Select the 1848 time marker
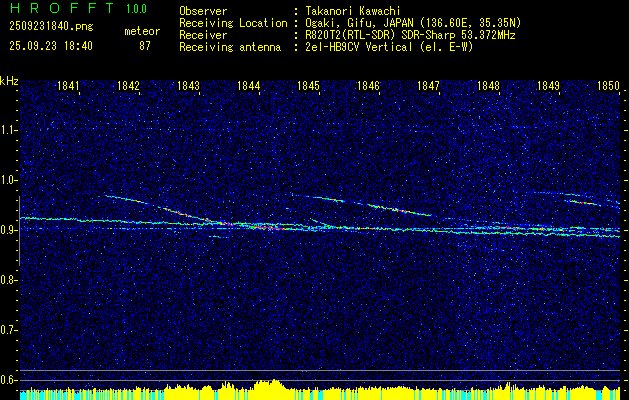Image resolution: width=629 pixels, height=400 pixels. click(488, 86)
